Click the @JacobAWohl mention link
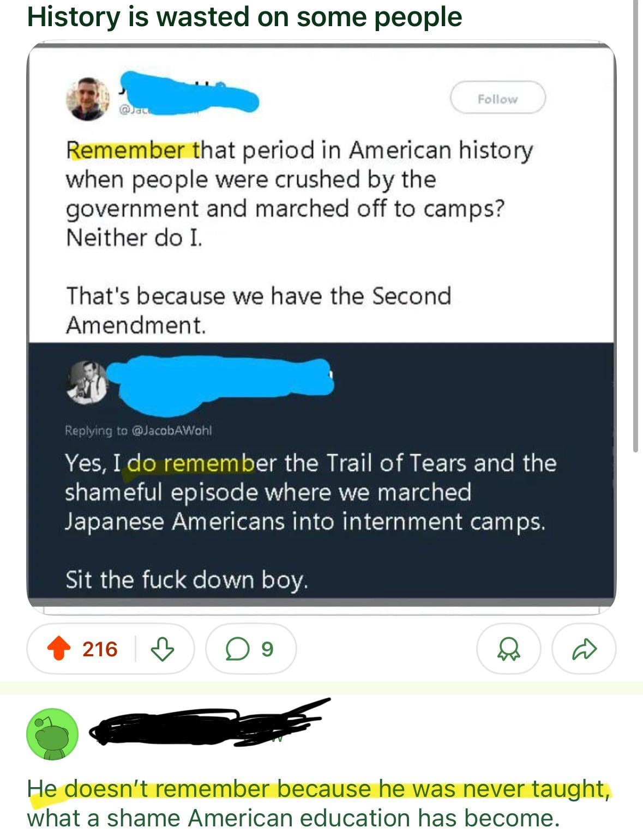Viewport: 643px width, 840px height. click(x=172, y=431)
